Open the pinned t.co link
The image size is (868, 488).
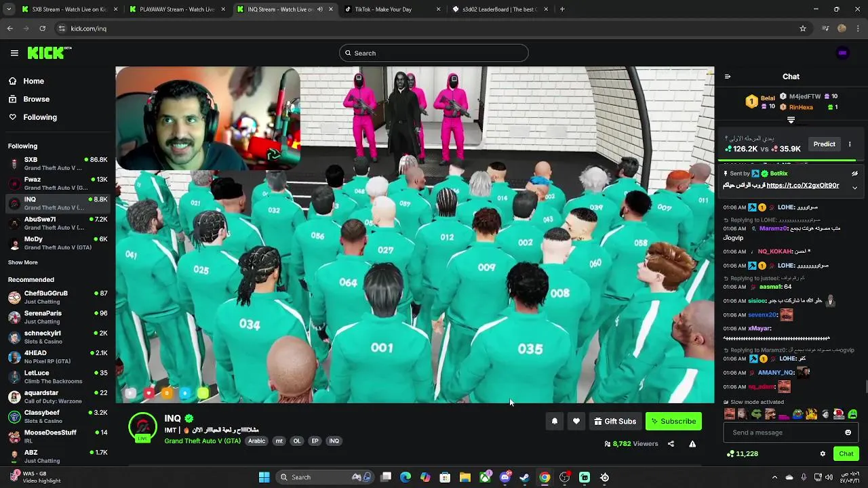(x=802, y=185)
